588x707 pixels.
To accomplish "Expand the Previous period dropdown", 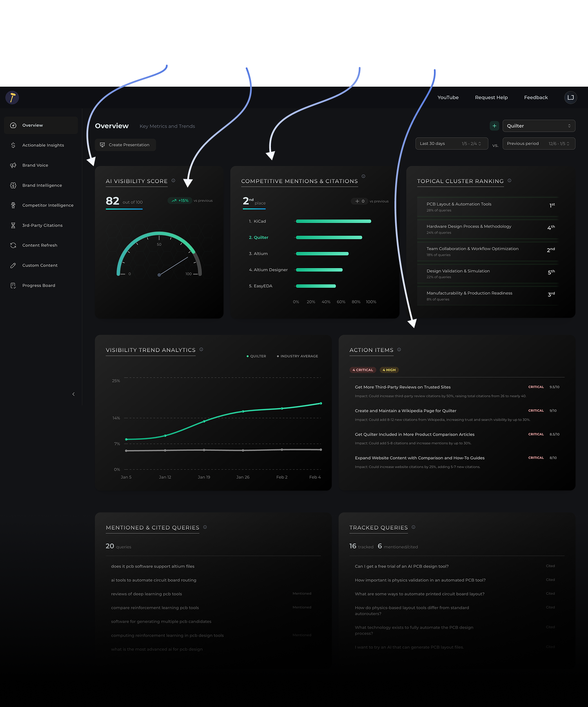I will pyautogui.click(x=539, y=144).
